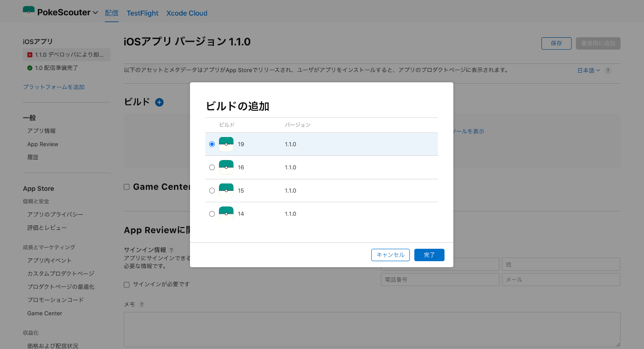Open 価格および配信状況 in the sidebar
644x349 pixels.
pos(53,346)
